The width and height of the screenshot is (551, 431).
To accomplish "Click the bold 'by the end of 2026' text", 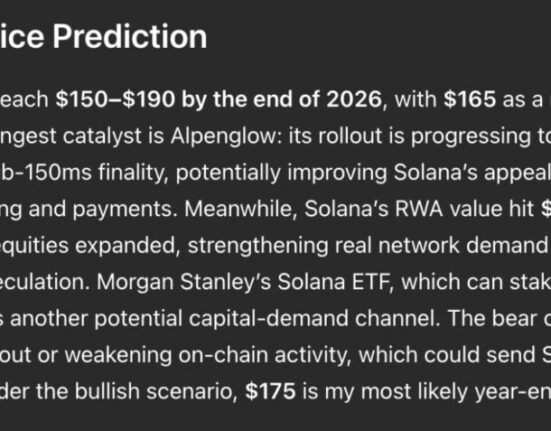I will pyautogui.click(x=281, y=99).
